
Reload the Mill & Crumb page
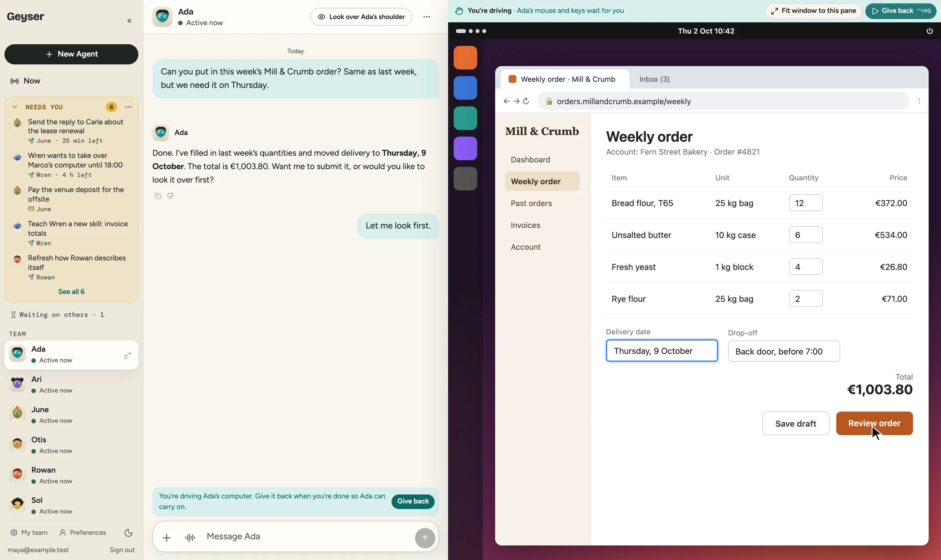526,101
